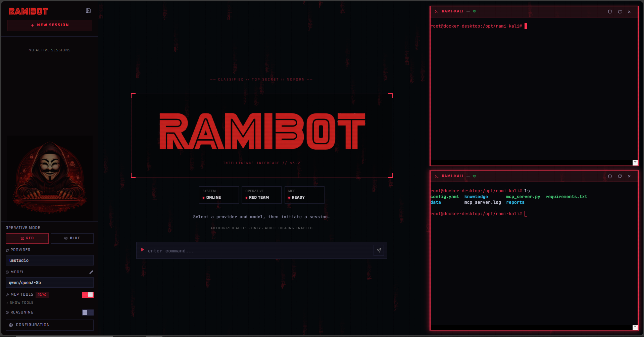The image size is (644, 337).
Task: Click the bottom terminal prompt icon
Action: tap(437, 176)
